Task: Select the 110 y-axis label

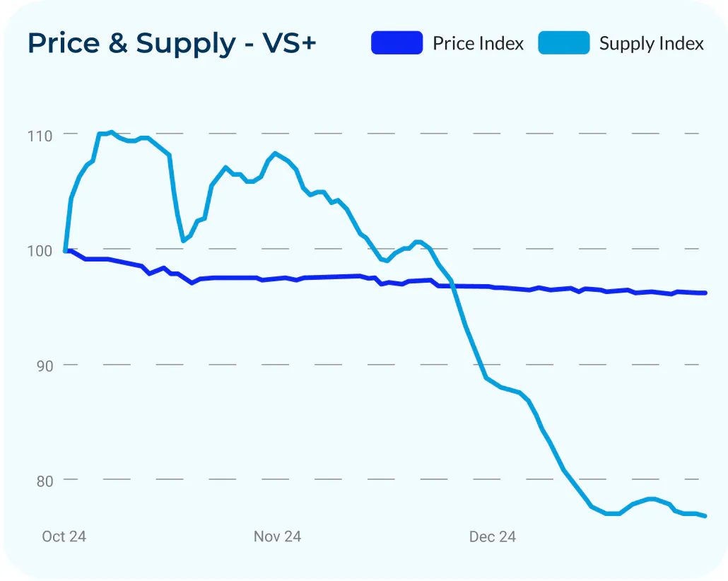Action: point(40,136)
